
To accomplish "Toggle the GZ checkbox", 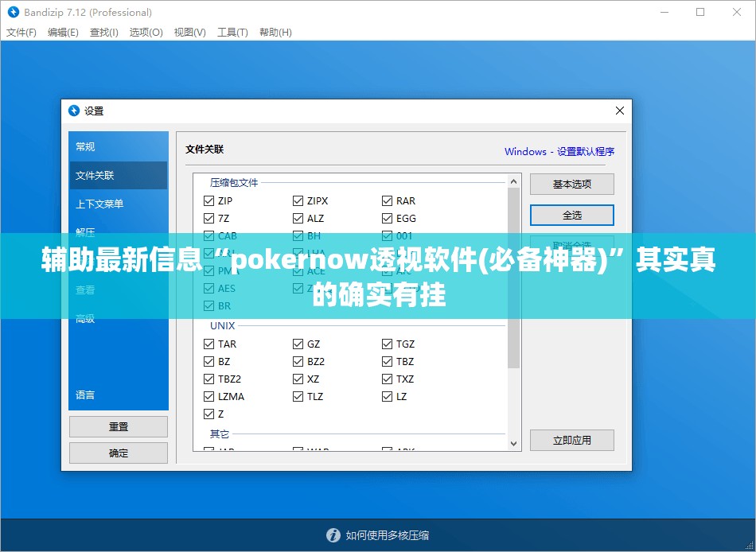I will point(298,344).
